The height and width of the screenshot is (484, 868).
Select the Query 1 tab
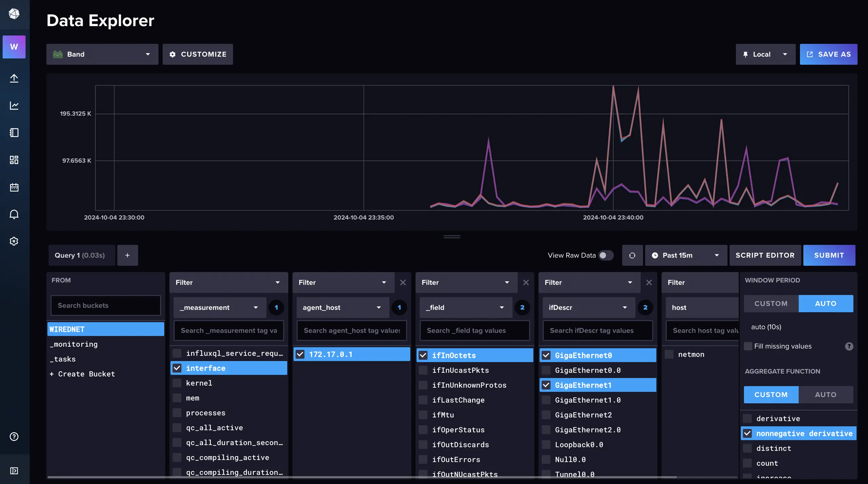(x=80, y=255)
